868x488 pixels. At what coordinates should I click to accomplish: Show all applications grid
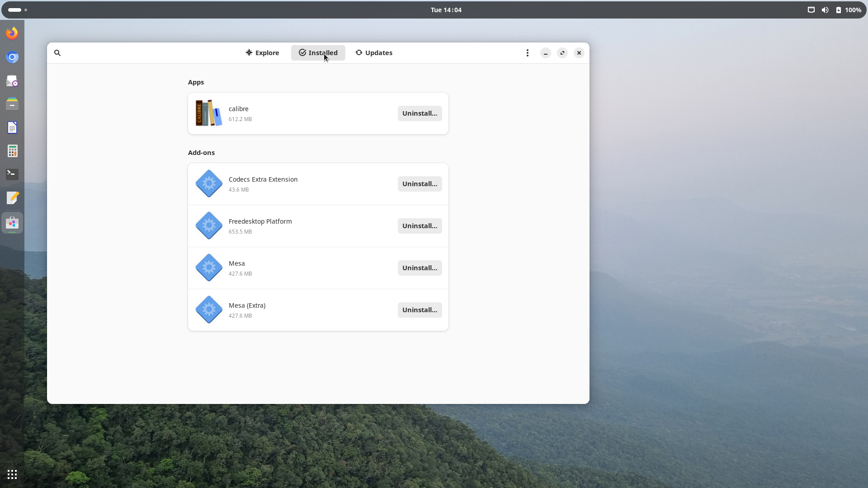coord(12,474)
